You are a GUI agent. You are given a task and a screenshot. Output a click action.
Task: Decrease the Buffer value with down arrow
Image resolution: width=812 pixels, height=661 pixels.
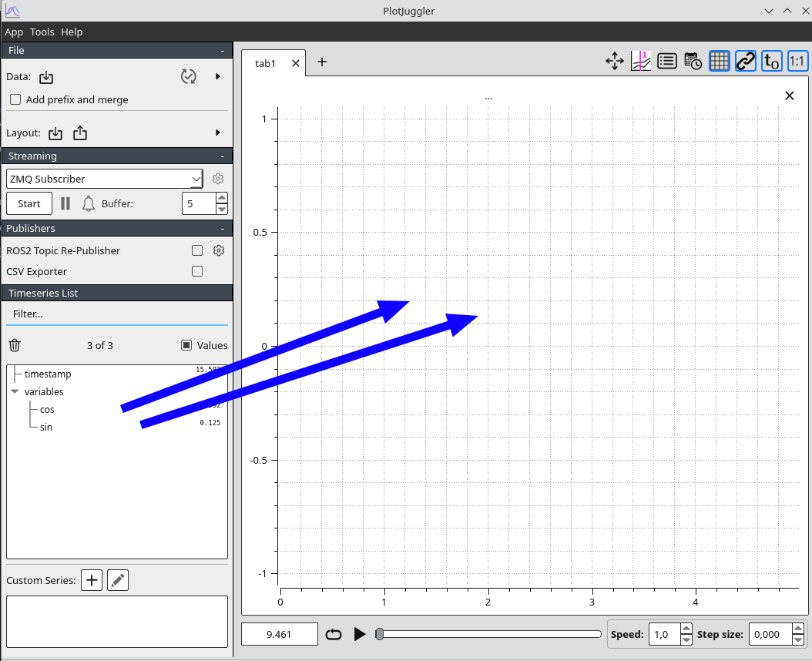pyautogui.click(x=222, y=210)
